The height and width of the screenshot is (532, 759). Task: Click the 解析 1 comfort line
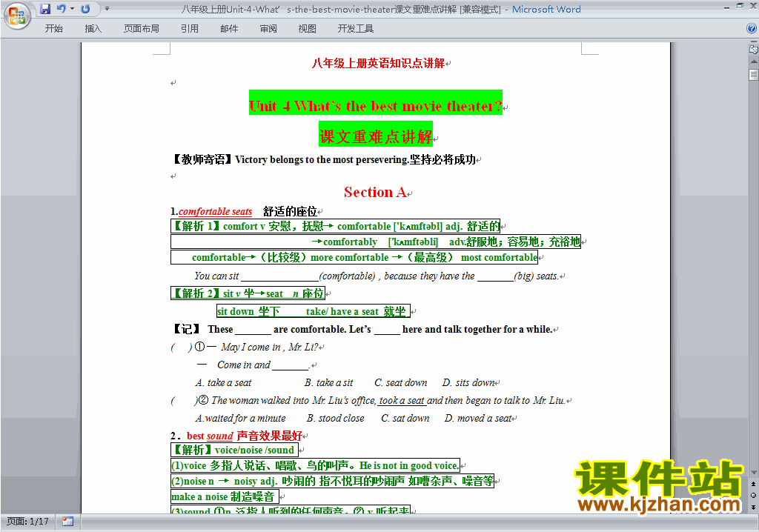(x=336, y=226)
